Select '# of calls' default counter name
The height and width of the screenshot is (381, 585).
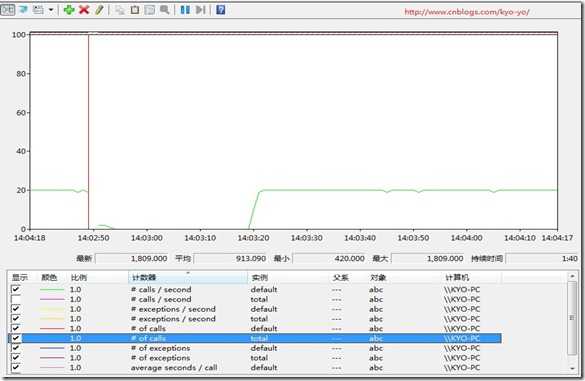pyautogui.click(x=148, y=328)
